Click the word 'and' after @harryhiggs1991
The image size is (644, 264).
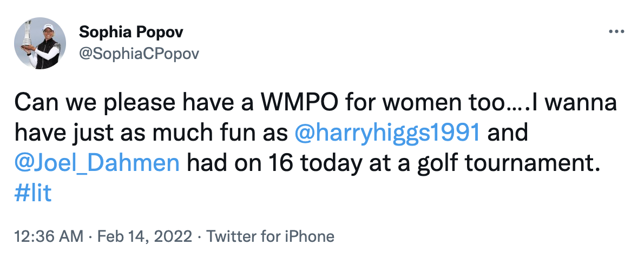coord(508,133)
